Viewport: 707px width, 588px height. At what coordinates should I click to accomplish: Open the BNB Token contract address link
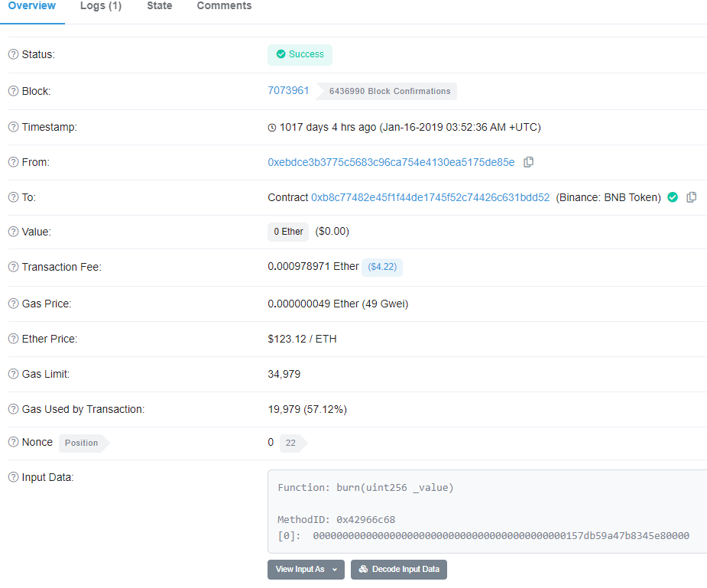point(430,197)
